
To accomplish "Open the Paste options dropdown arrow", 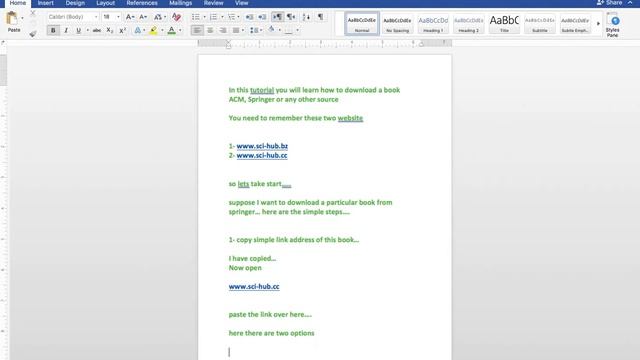I will 22,18.
